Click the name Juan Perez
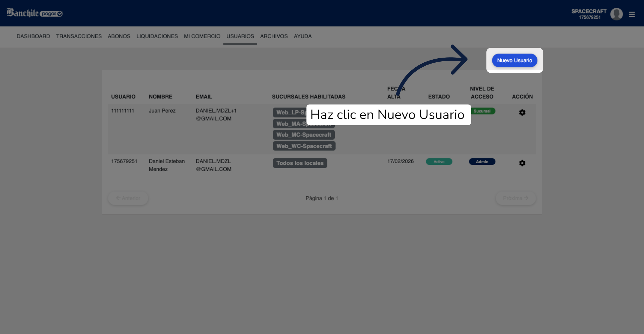644x334 pixels. pos(162,111)
